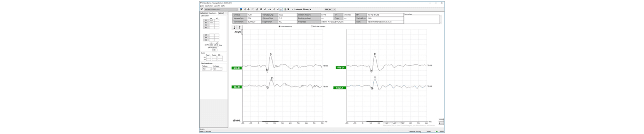Click the protocol name field in the toolbar
This screenshot has width=644, height=134.
[x=221, y=9]
